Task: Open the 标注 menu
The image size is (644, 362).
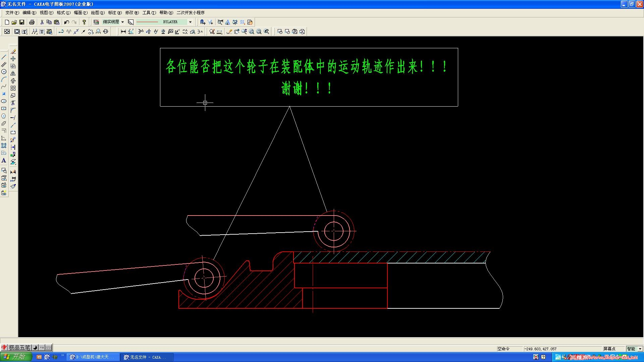Action: click(x=115, y=13)
